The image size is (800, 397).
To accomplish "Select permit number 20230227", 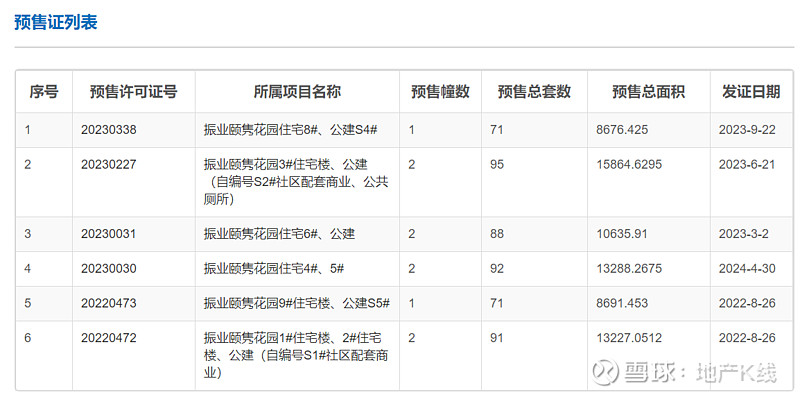I will 109,165.
